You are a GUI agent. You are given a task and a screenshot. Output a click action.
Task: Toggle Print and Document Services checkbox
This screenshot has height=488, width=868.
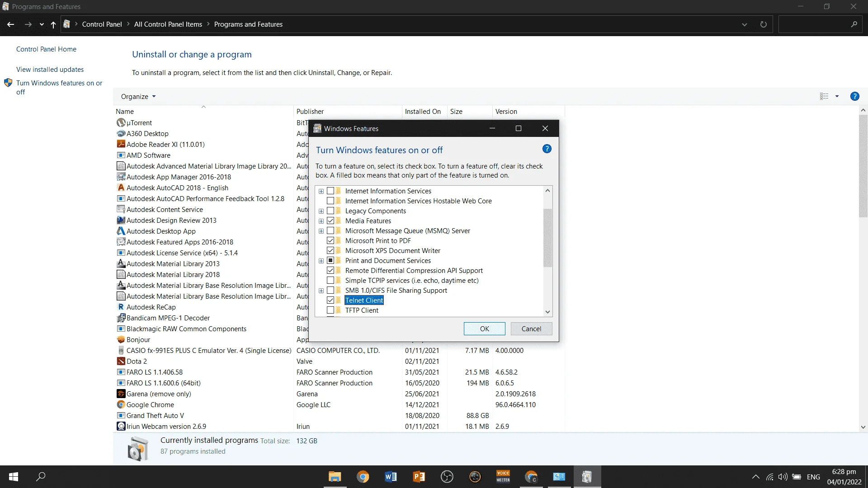[x=330, y=261]
